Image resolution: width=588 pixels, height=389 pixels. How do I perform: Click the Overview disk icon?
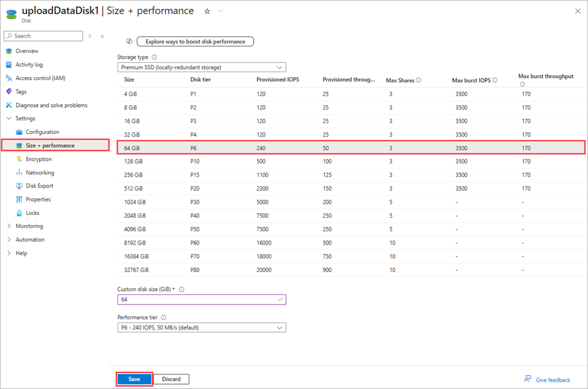click(9, 51)
